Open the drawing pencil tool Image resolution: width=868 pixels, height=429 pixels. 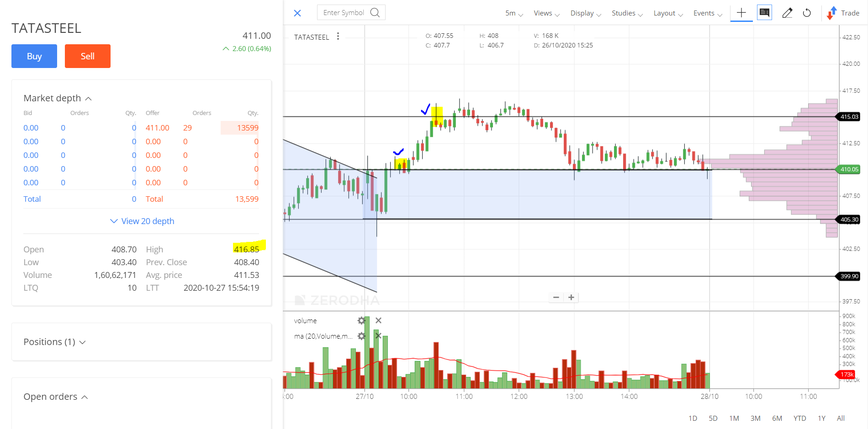[787, 13]
